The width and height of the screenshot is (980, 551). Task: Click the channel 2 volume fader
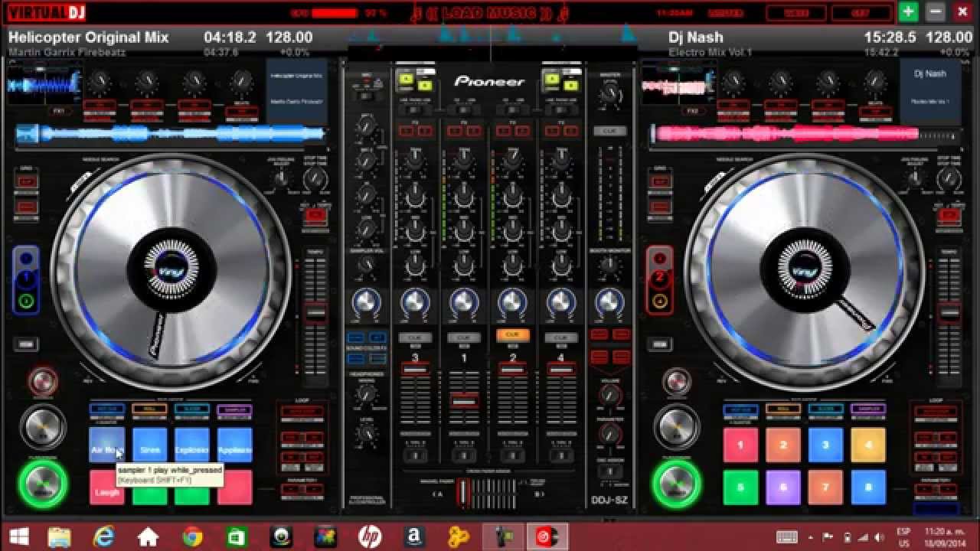click(x=512, y=370)
